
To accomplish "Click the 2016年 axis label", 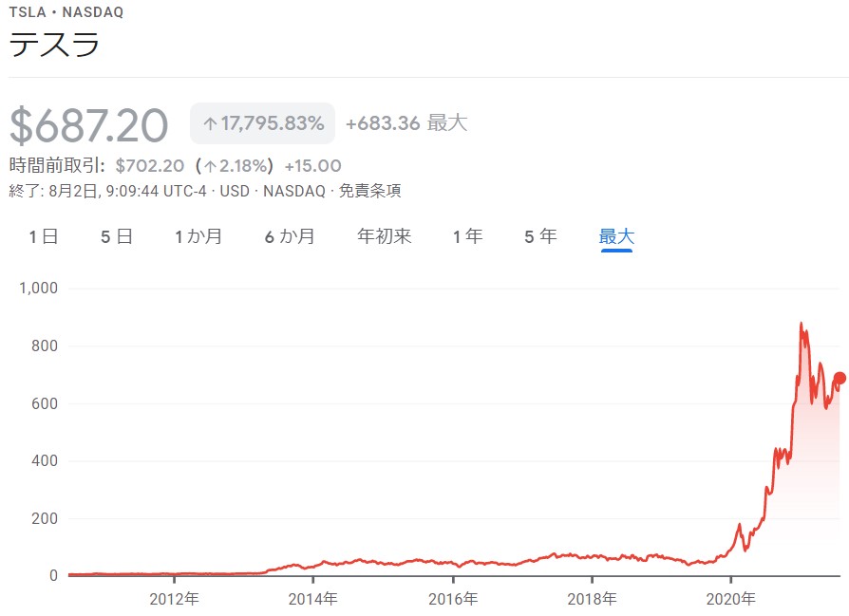I will (x=453, y=599).
